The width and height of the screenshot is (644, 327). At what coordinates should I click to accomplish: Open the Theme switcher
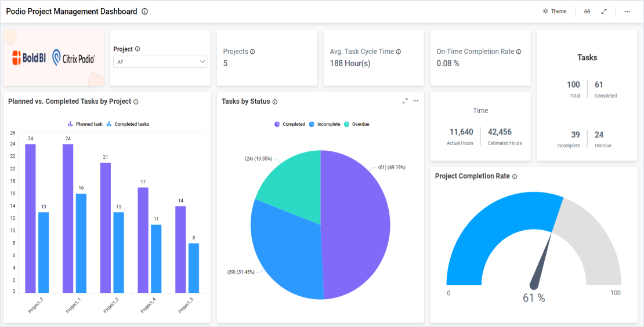(554, 12)
